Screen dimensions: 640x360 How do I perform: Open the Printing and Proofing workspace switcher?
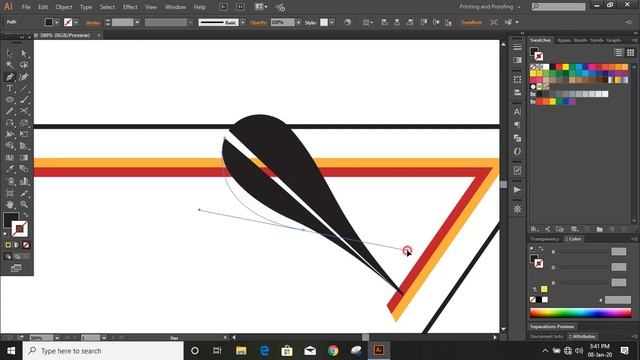[x=490, y=7]
